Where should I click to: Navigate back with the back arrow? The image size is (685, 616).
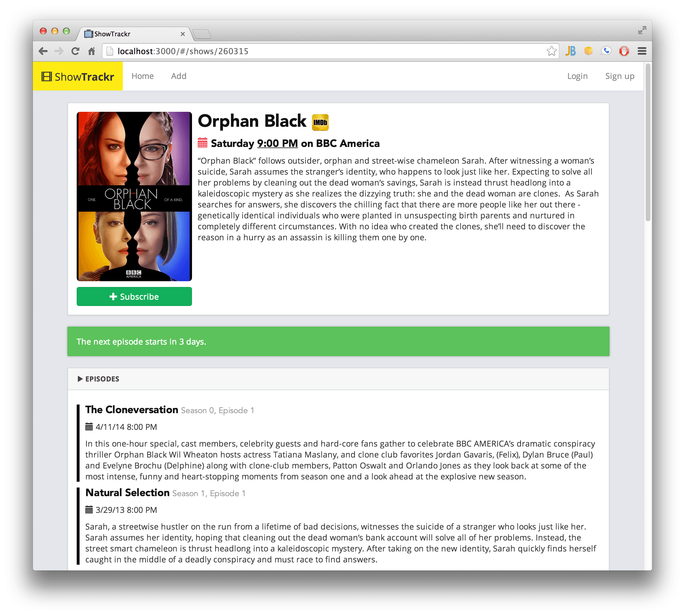click(x=43, y=51)
